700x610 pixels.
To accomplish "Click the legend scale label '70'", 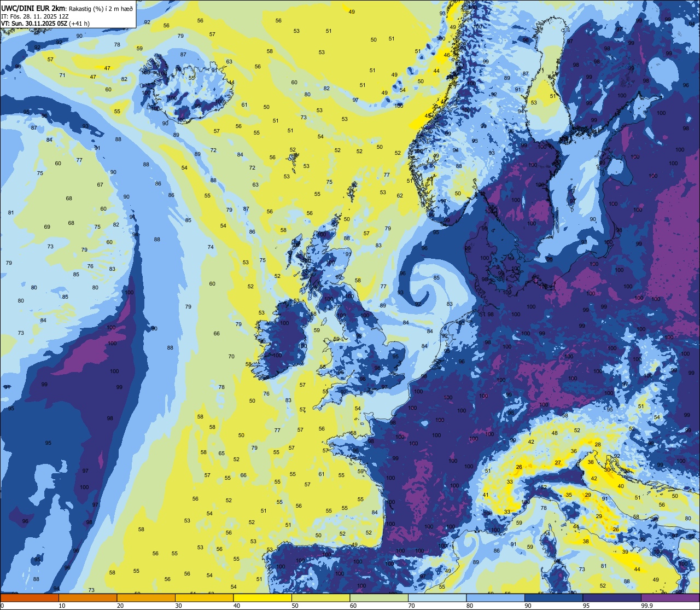I will 412,606.
